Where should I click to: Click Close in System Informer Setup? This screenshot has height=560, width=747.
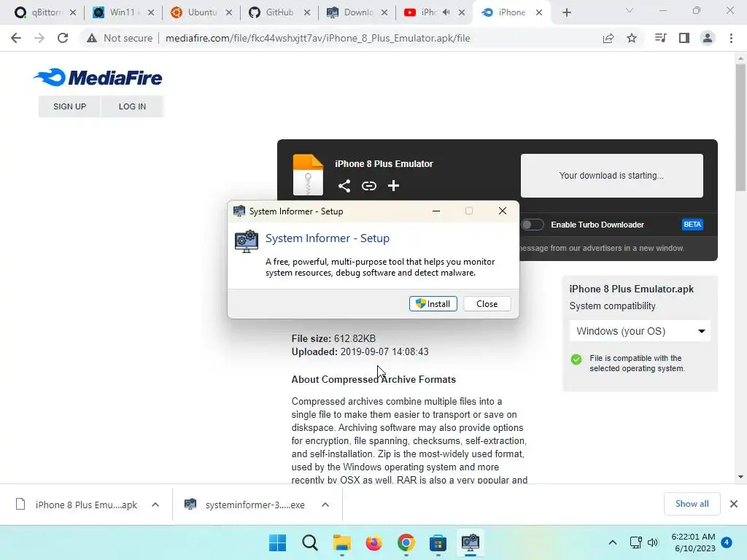(x=487, y=304)
